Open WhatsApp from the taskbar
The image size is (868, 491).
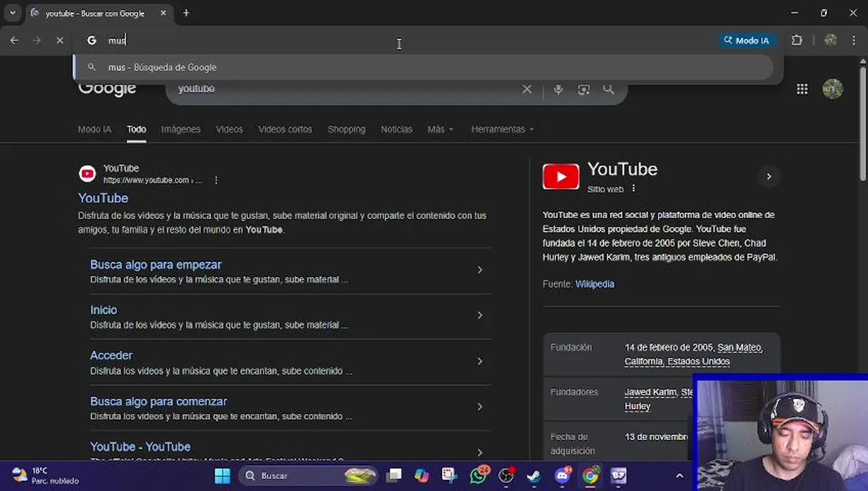(x=478, y=475)
